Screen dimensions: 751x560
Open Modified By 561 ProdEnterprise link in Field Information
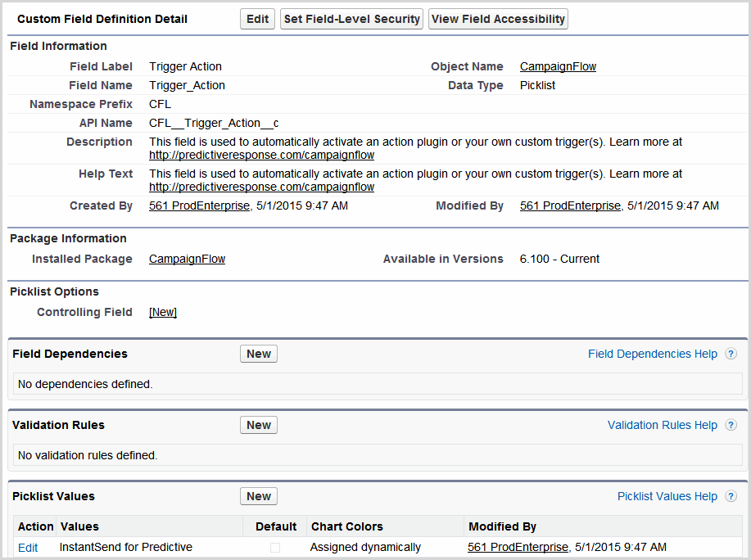click(x=570, y=205)
